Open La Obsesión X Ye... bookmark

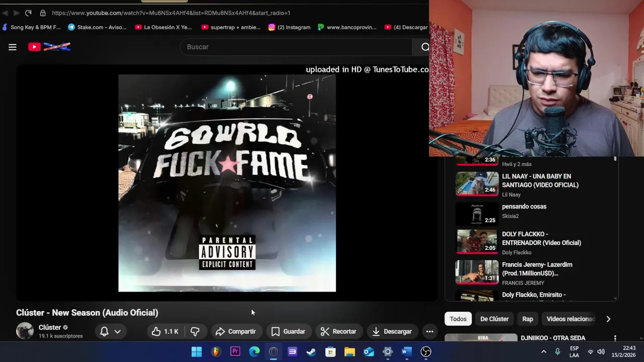pyautogui.click(x=164, y=27)
